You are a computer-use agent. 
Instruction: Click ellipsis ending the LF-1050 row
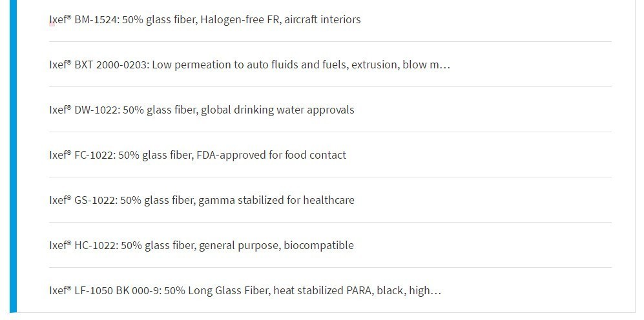click(436, 291)
